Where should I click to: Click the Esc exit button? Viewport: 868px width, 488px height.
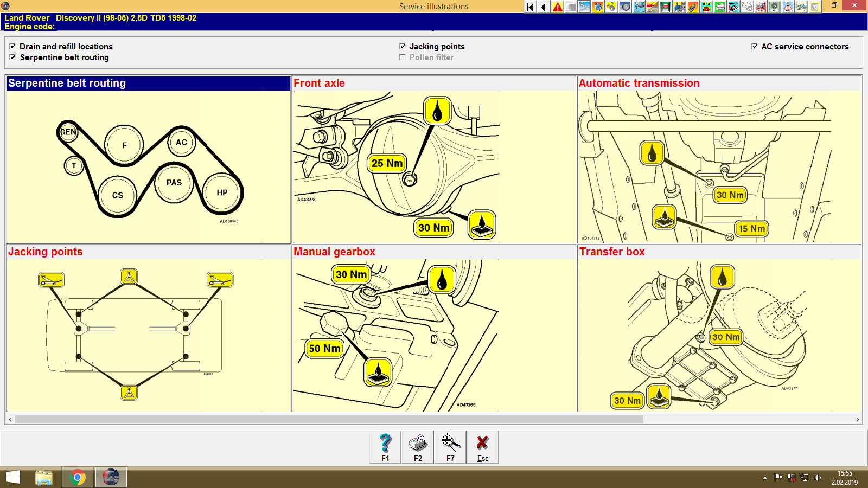tap(483, 446)
